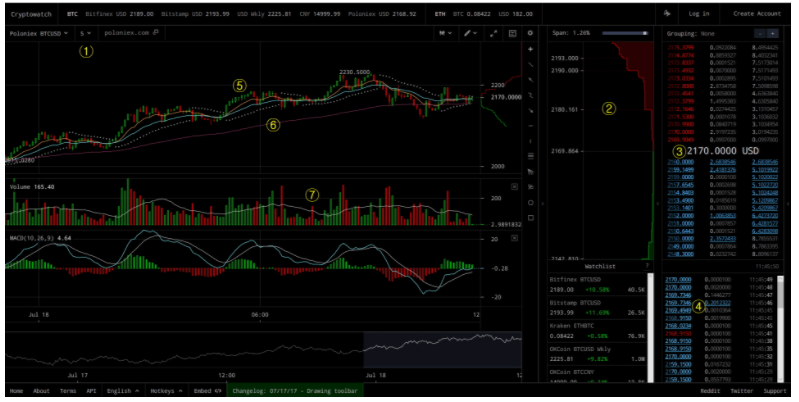The height and width of the screenshot is (402, 799).
Task: Open the pencil drawing options dropdown
Action: point(470,33)
